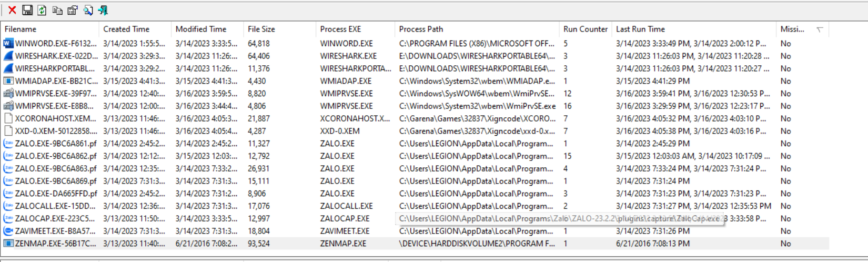Image resolution: width=868 pixels, height=262 pixels.
Task: Click the ZAVIMEET.EXE process name cell
Action: (x=345, y=231)
